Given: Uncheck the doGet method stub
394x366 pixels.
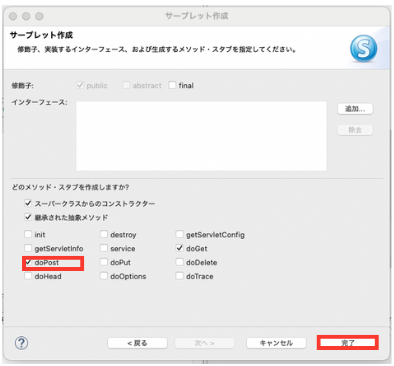Looking at the screenshot, I should (180, 248).
